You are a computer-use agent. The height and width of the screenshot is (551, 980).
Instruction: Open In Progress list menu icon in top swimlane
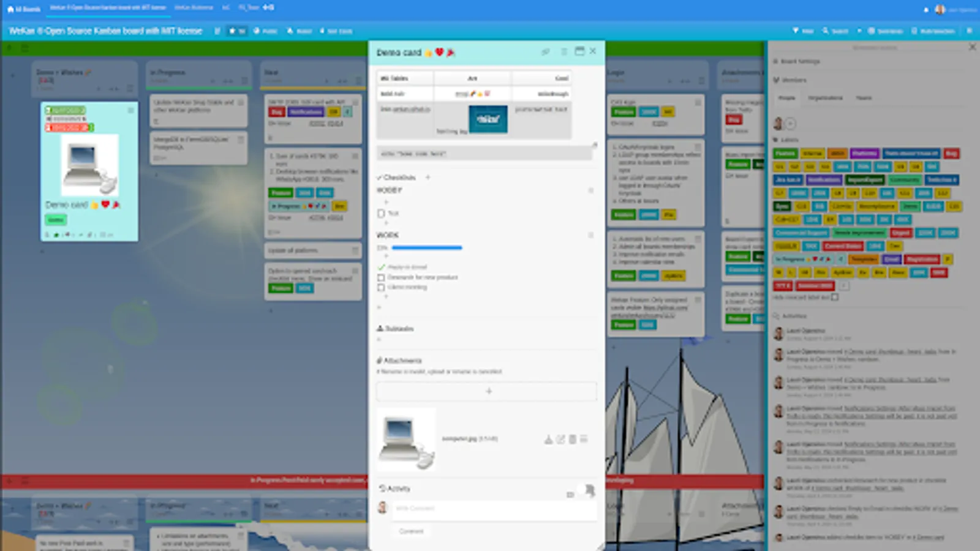tap(244, 81)
